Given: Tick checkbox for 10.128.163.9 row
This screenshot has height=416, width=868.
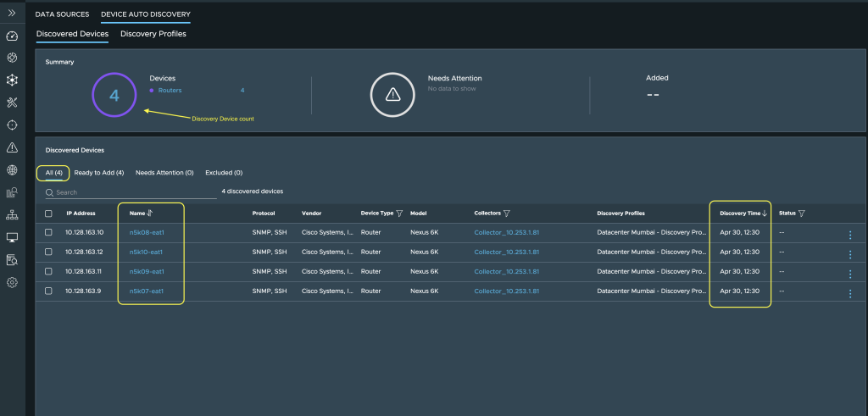Looking at the screenshot, I should [x=48, y=291].
